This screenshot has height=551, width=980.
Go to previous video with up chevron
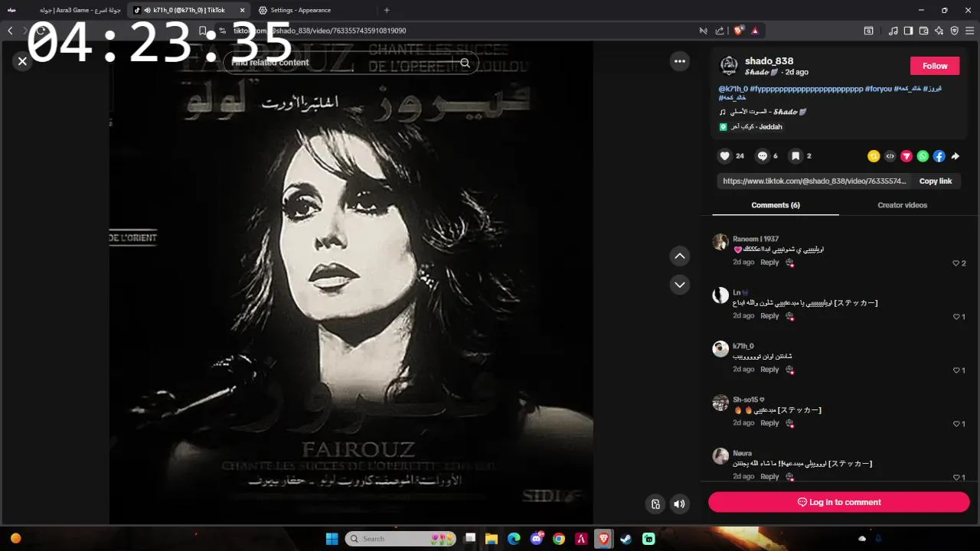pyautogui.click(x=680, y=256)
